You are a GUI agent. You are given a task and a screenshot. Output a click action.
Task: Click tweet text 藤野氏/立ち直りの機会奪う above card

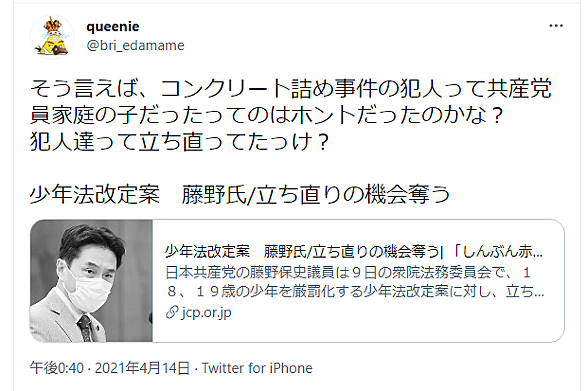(x=316, y=194)
